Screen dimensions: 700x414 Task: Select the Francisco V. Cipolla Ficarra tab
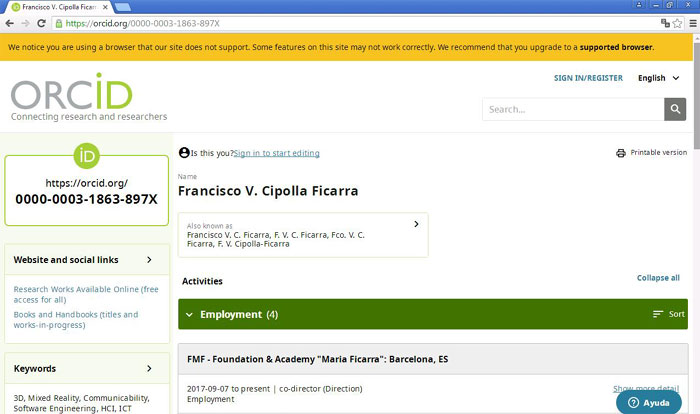[x=58, y=7]
